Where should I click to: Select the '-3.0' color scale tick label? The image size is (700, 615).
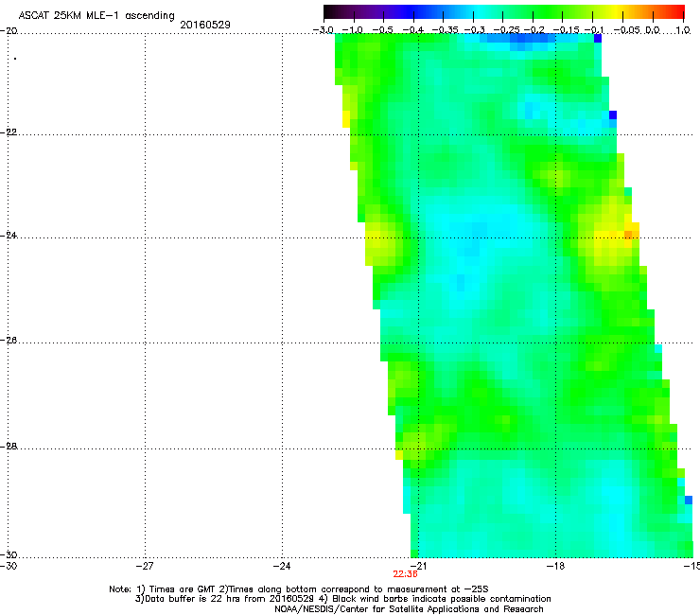tap(323, 30)
